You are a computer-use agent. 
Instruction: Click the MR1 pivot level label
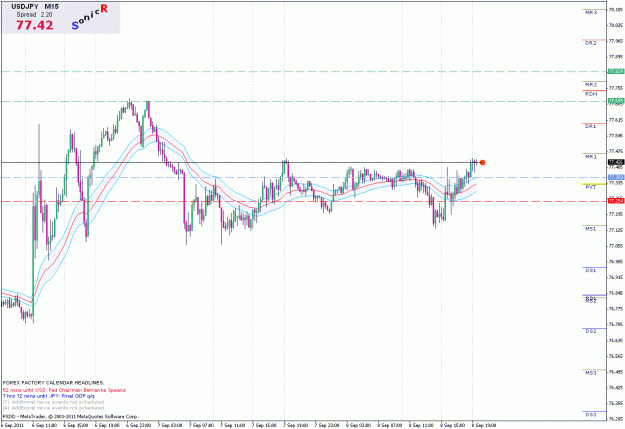591,157
